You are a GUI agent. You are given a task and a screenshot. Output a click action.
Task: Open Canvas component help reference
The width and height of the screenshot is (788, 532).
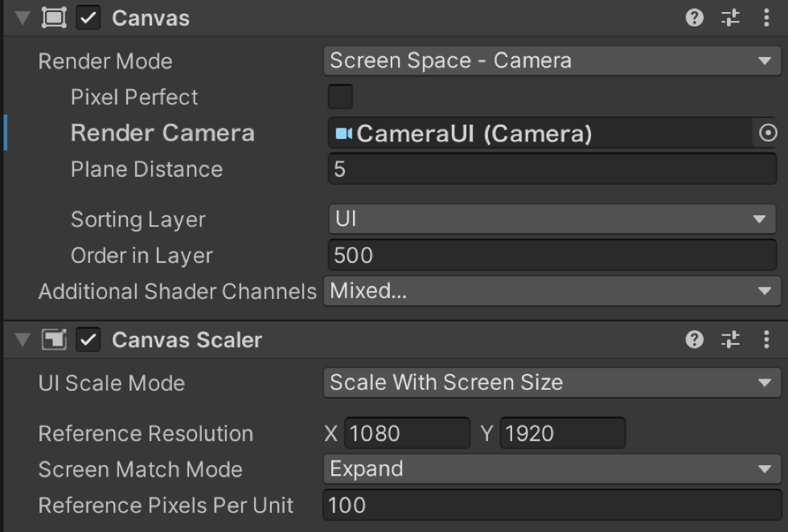pyautogui.click(x=695, y=18)
